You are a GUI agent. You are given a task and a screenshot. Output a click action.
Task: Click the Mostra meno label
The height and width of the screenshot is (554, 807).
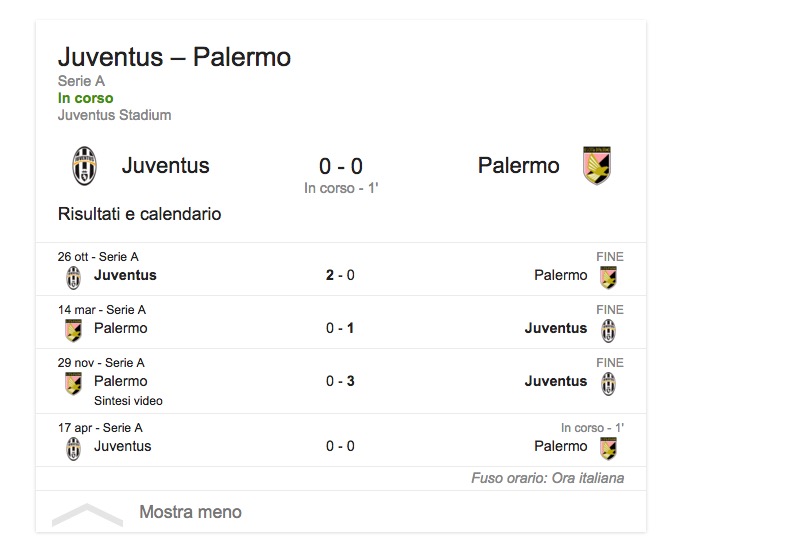[190, 512]
